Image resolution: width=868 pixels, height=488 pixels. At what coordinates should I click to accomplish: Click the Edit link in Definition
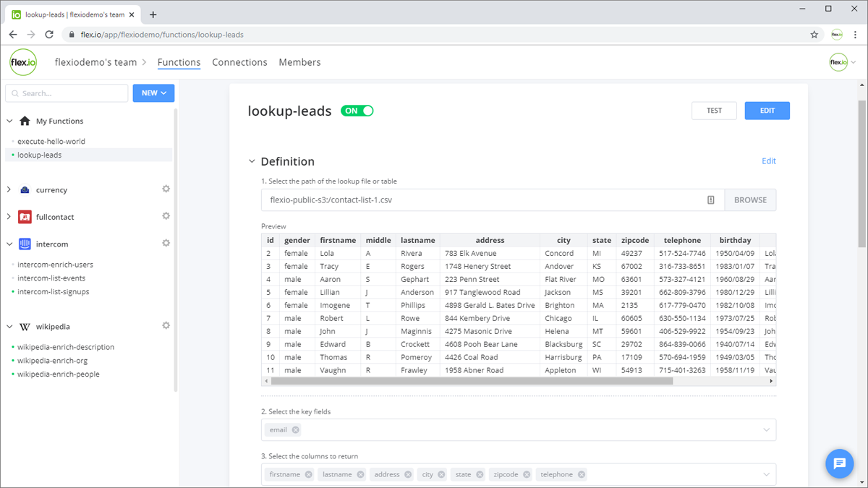click(x=769, y=161)
